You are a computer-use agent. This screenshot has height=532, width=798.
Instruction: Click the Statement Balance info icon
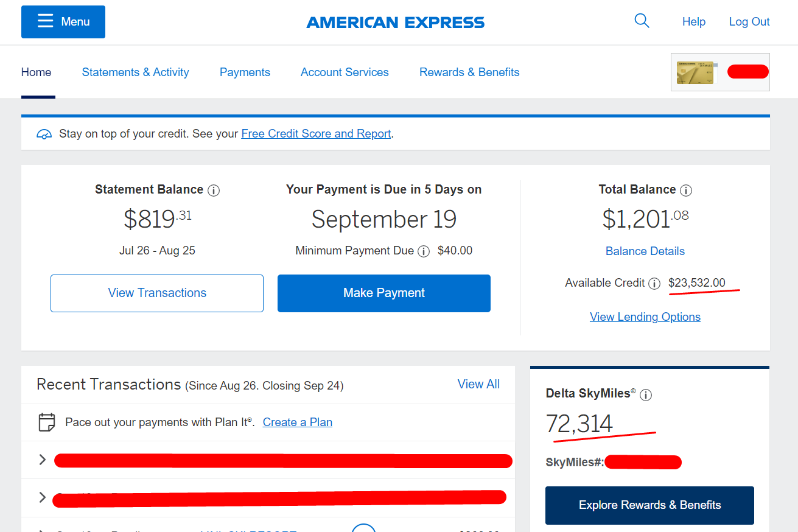click(214, 191)
